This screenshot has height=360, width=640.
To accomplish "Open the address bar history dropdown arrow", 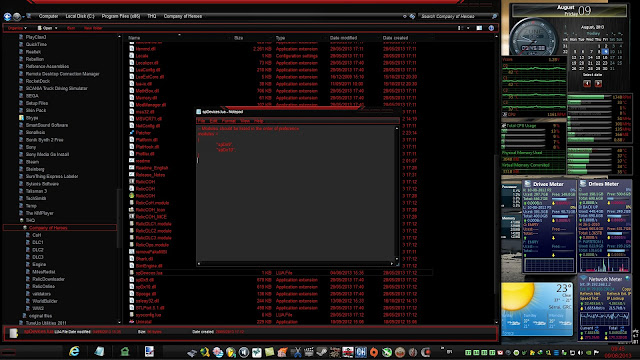I will [404, 16].
